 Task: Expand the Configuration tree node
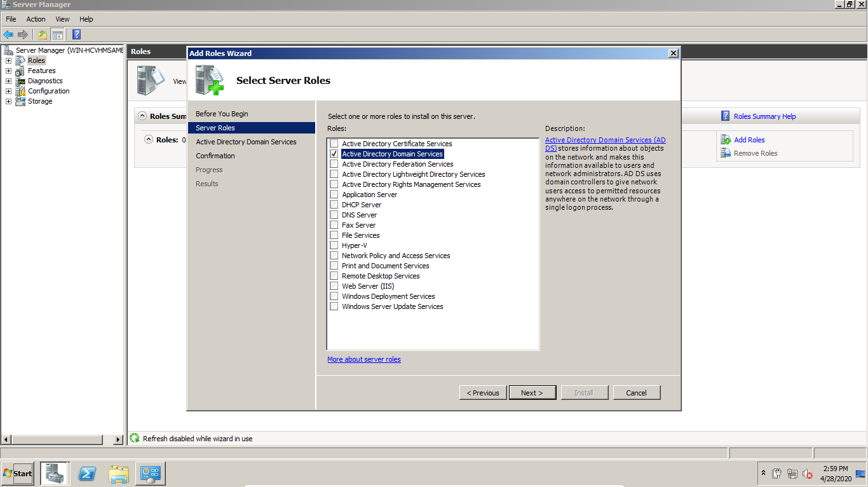(x=8, y=91)
